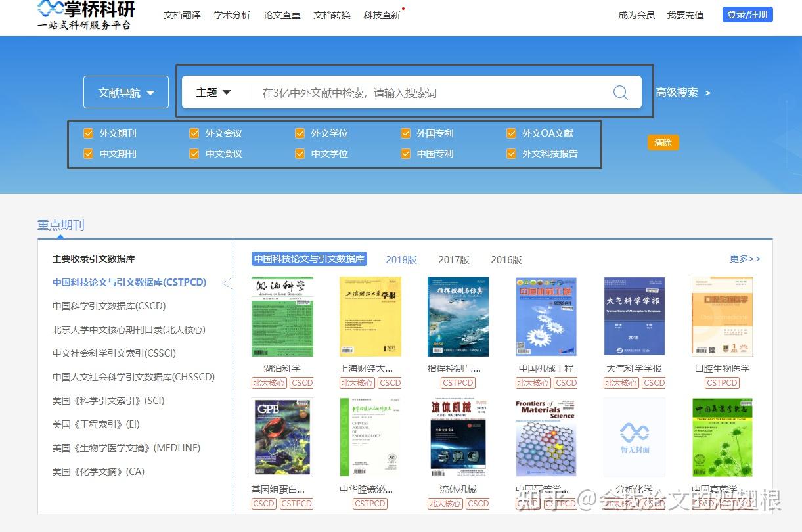
Task: Click the 暂无封面 placeholder for 分析化学
Action: click(x=634, y=437)
